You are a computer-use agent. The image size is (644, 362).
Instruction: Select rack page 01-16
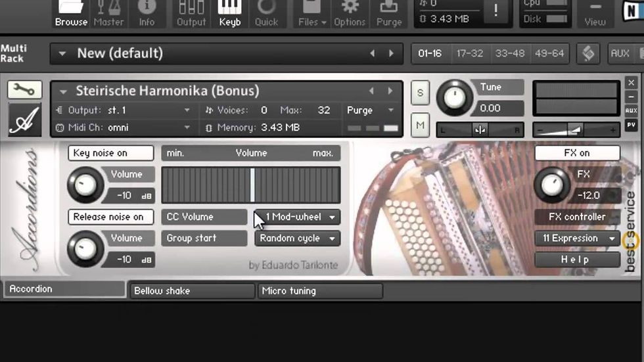coord(430,53)
